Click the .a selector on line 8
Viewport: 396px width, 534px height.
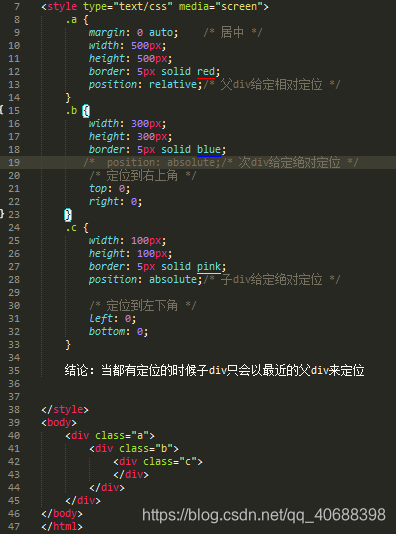pyautogui.click(x=71, y=20)
